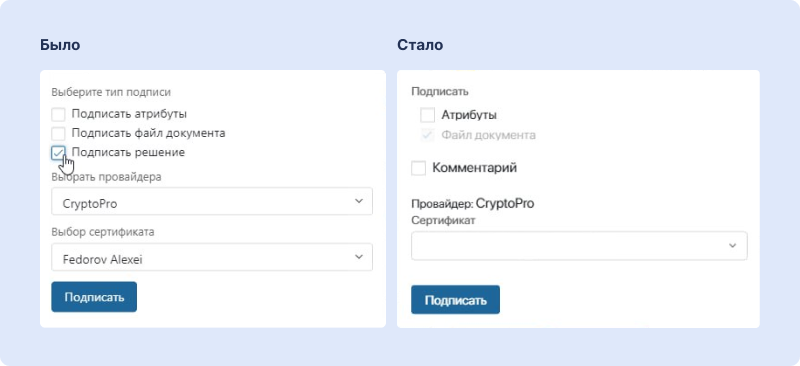The height and width of the screenshot is (366, 800).
Task: Click the 'Провайдер: CryptoPro' text
Action: (x=472, y=204)
